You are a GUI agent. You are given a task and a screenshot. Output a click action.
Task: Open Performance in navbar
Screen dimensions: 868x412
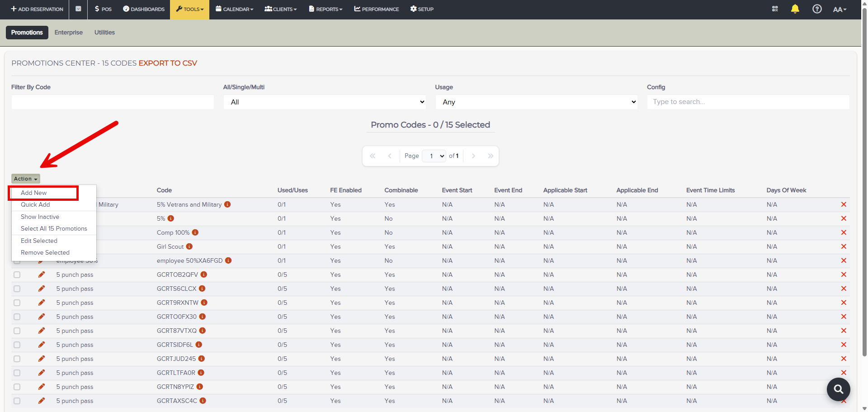pyautogui.click(x=377, y=9)
